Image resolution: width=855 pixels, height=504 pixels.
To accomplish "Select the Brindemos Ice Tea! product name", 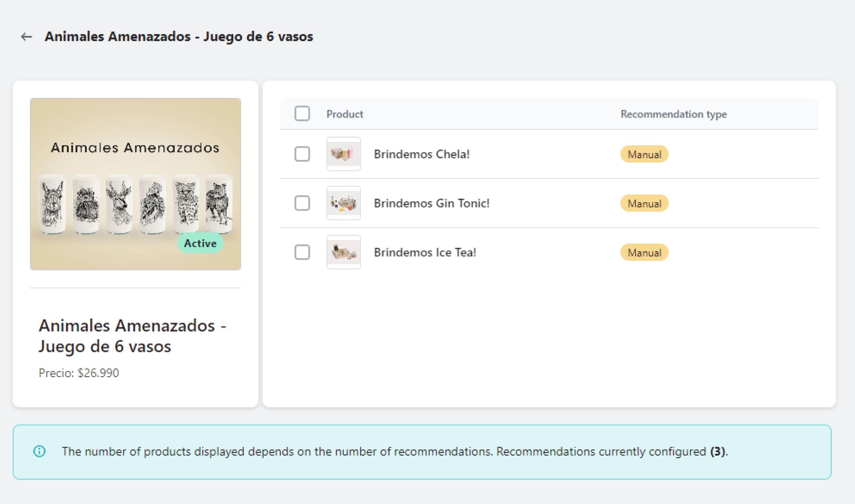I will (x=425, y=252).
